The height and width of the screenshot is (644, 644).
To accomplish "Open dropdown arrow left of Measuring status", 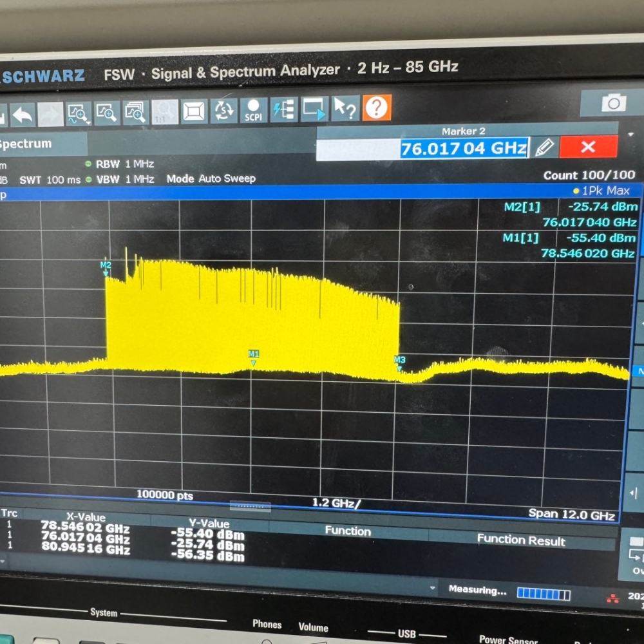I will (432, 588).
